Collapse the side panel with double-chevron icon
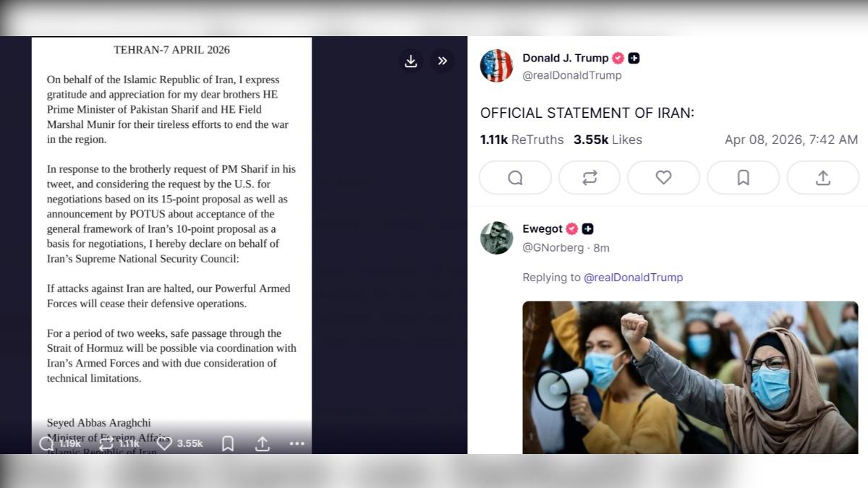Viewport: 868px width, 488px height. tap(443, 61)
